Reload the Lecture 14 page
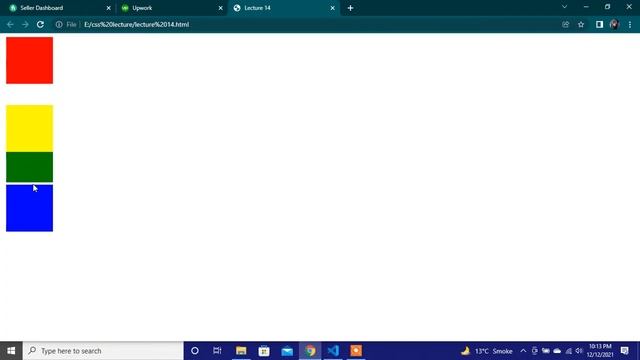Viewport: 640px width, 360px height. coord(40,24)
